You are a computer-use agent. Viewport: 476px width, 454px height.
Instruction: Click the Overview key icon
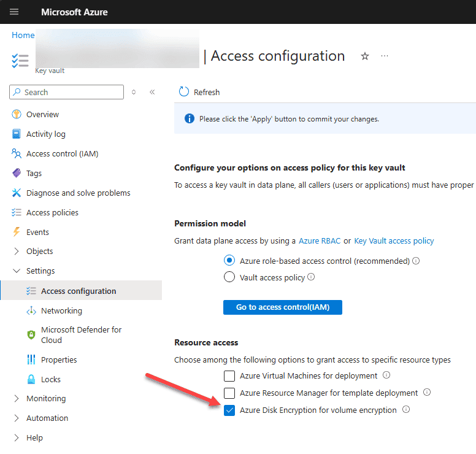[x=17, y=115]
